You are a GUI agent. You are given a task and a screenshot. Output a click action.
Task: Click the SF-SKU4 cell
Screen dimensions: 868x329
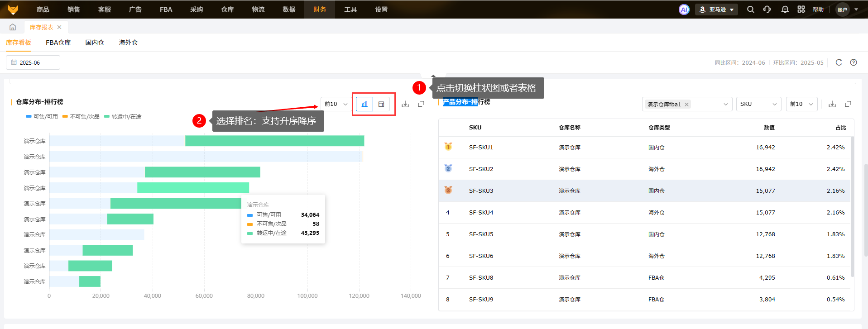tap(481, 212)
